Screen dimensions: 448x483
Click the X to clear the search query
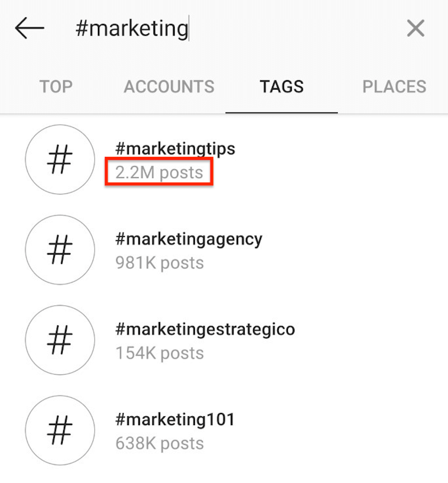click(415, 28)
